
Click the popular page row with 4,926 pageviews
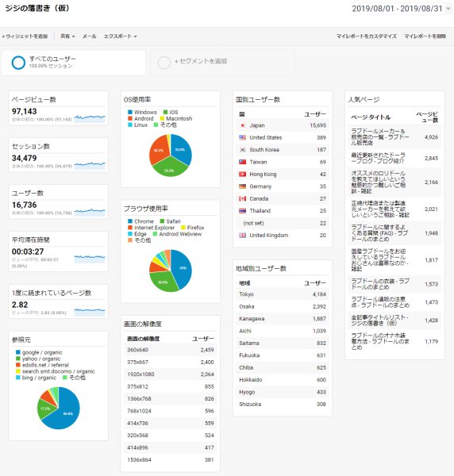[x=394, y=137]
